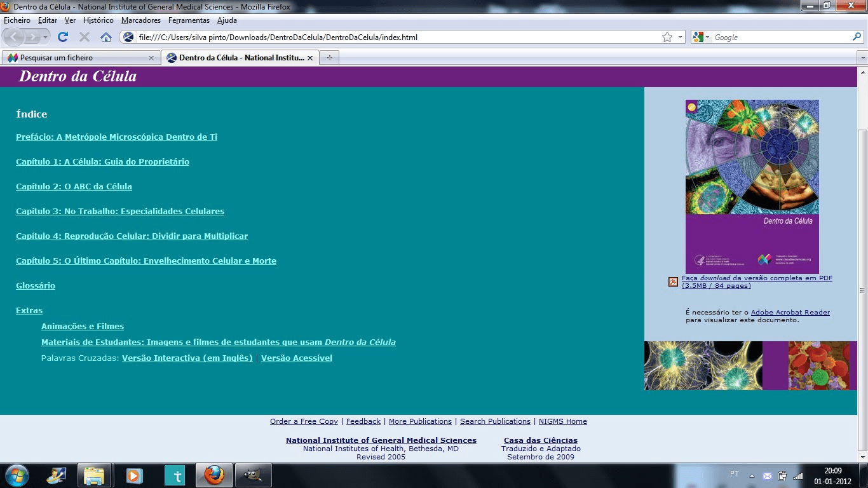Click the Order a Free Copy link
This screenshot has height=488, width=868.
click(x=304, y=422)
